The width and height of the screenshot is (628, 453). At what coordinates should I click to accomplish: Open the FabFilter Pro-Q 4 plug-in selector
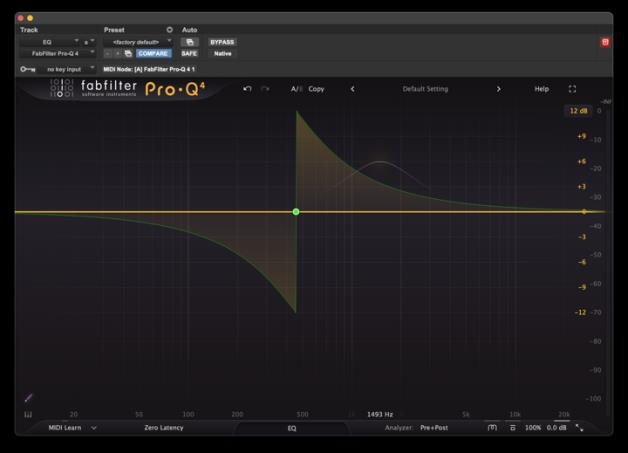click(58, 53)
